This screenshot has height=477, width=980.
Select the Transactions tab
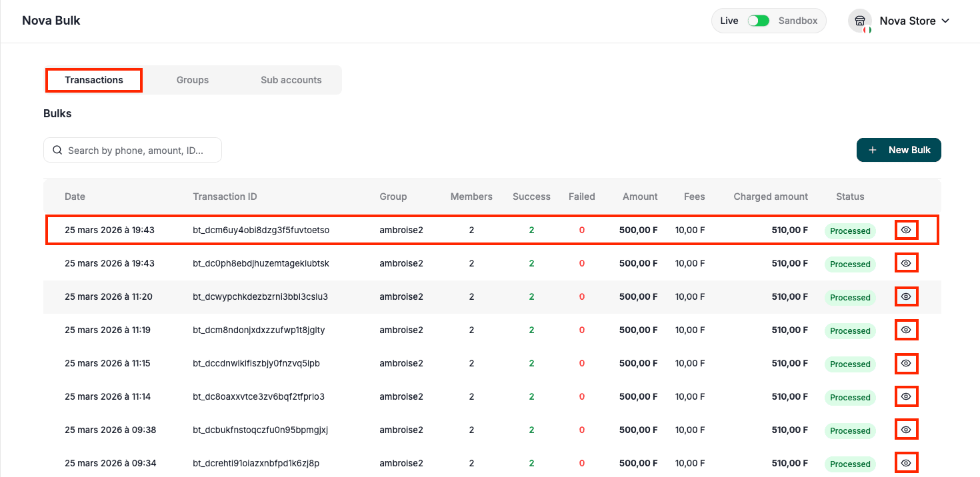[93, 79]
